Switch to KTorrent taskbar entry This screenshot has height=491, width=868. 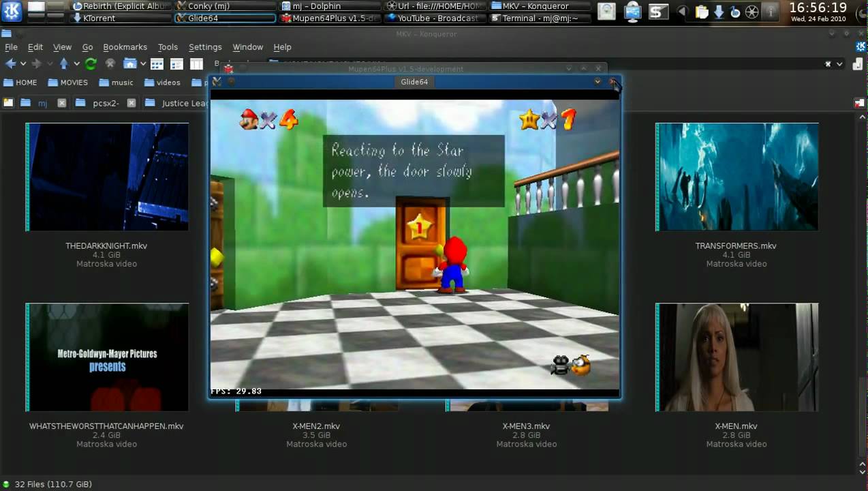(120, 18)
